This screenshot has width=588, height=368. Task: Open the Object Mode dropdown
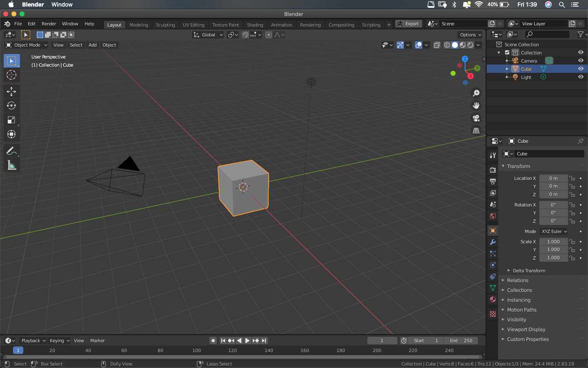pos(27,45)
